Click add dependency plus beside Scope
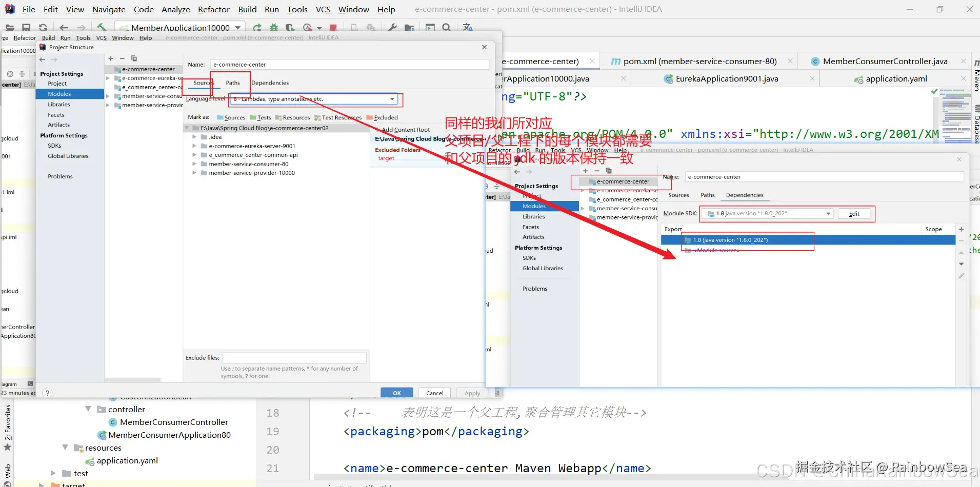 click(x=962, y=229)
